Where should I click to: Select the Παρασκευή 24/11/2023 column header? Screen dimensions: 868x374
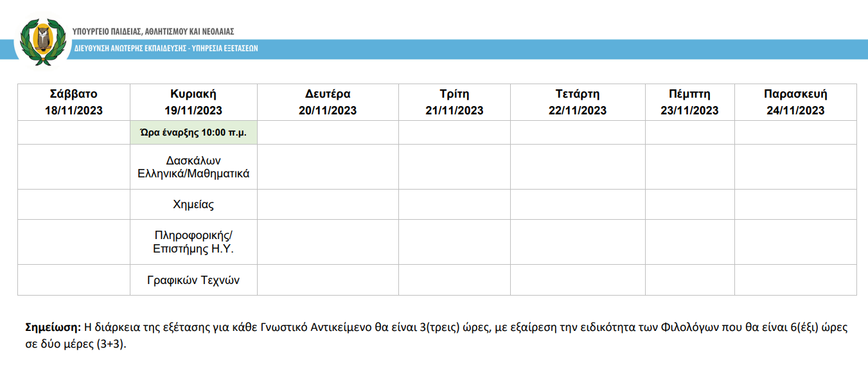(795, 102)
